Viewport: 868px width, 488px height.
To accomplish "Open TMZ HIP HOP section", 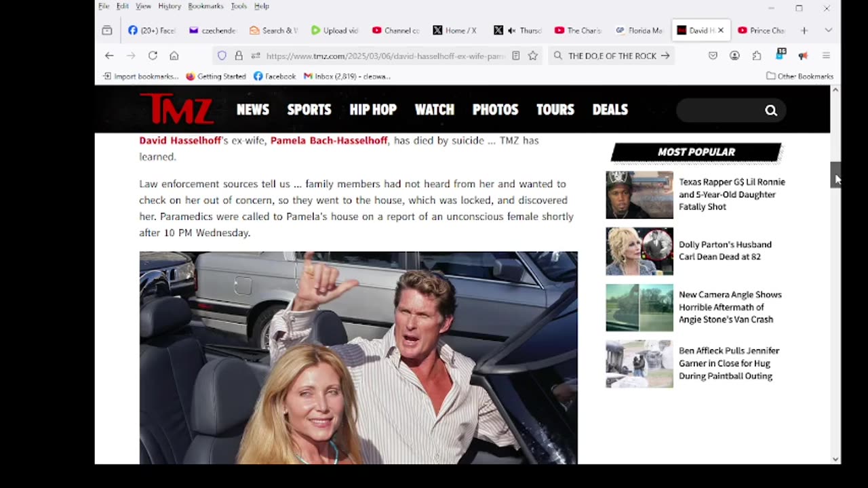I will 373,110.
